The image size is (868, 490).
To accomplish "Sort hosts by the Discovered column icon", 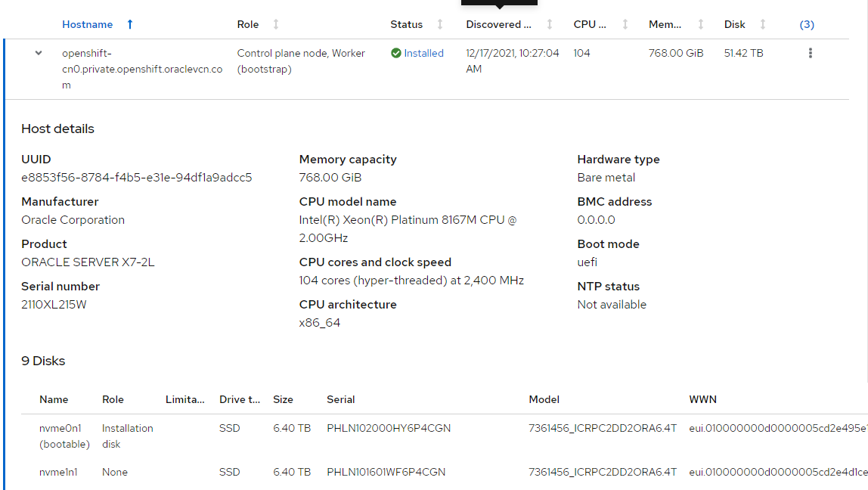I will [x=550, y=24].
